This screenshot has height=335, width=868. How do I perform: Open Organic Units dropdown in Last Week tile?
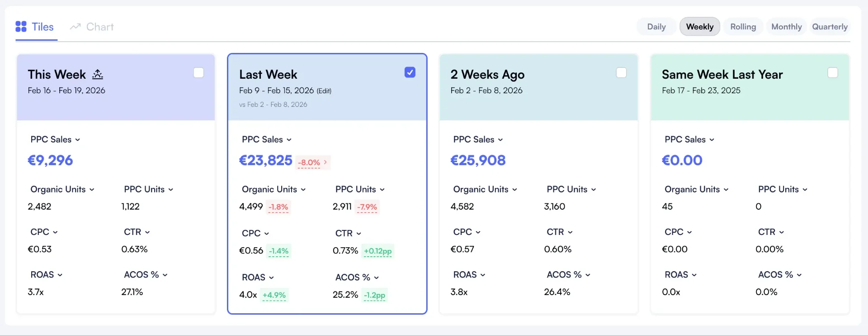[274, 189]
